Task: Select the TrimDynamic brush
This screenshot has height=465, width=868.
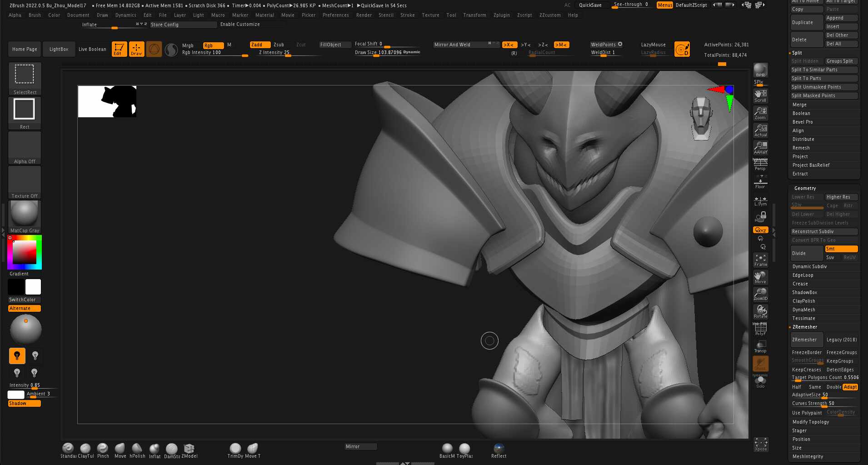Action: click(x=235, y=450)
